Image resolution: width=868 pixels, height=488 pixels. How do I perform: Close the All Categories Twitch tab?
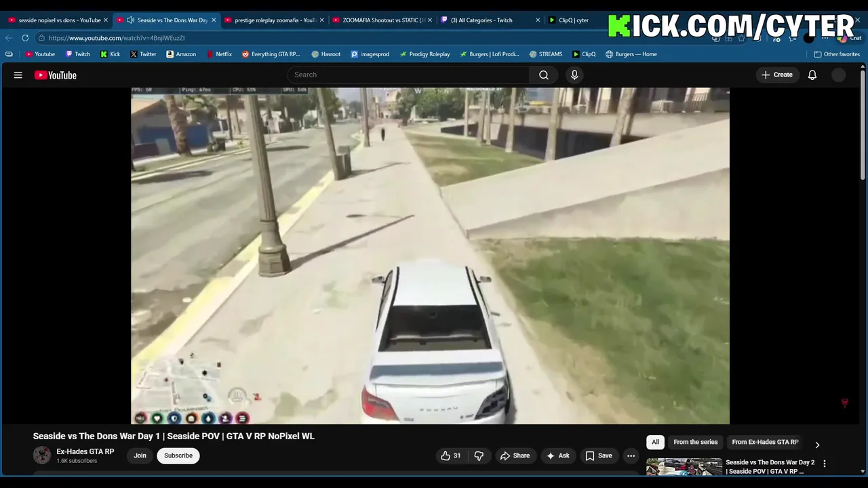click(x=538, y=20)
